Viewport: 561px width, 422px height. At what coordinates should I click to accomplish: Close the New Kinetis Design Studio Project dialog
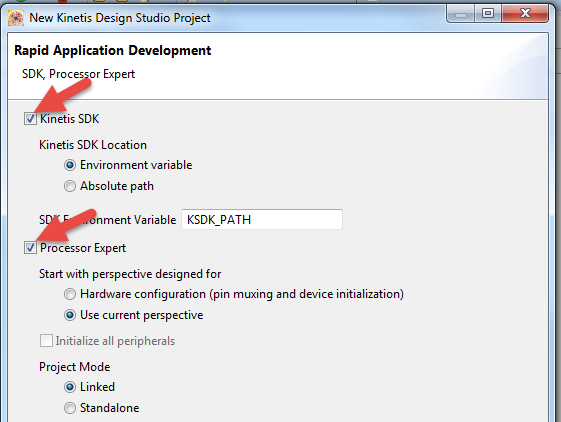coord(525,14)
